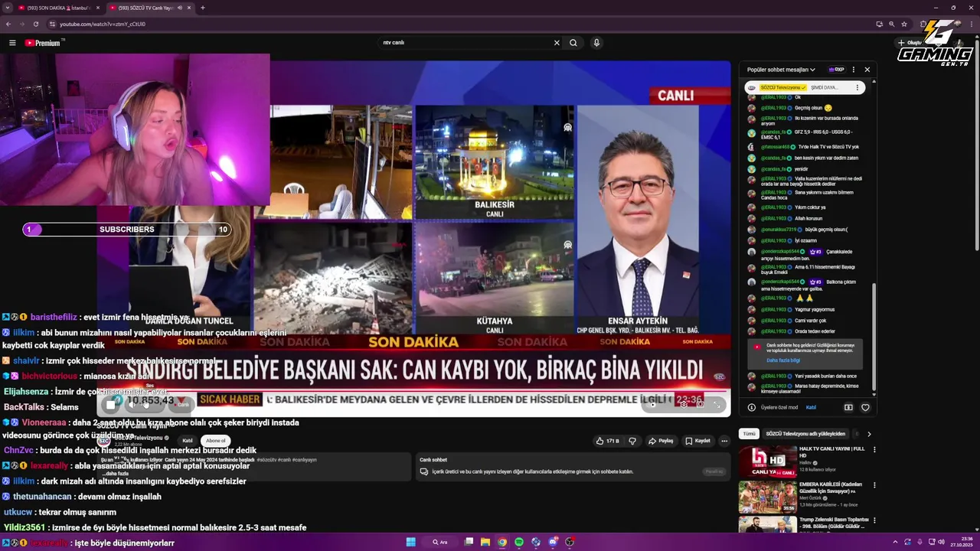Bookmark this page with the star icon
980x551 pixels.
click(x=904, y=24)
